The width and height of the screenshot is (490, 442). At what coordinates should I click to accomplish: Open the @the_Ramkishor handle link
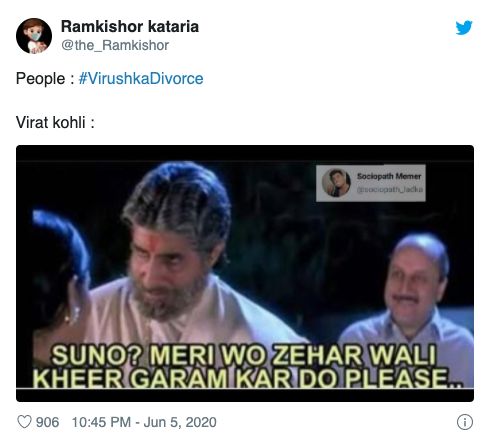(x=115, y=45)
